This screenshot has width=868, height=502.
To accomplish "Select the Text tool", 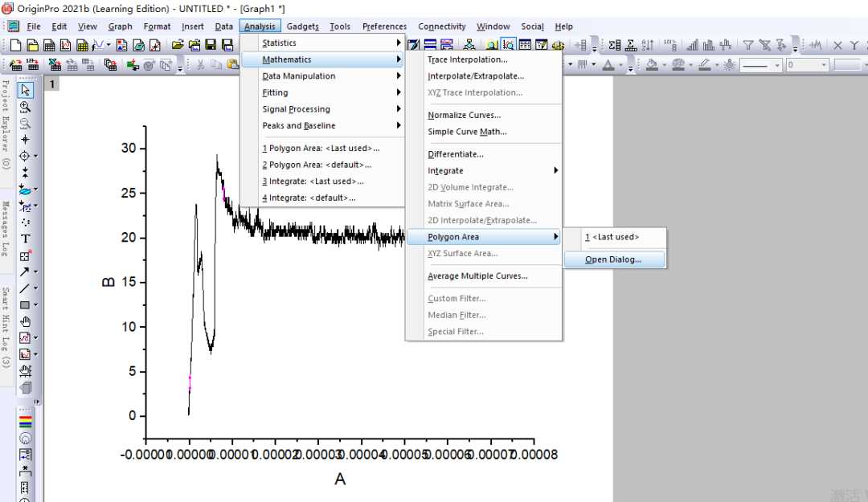I will [x=26, y=239].
